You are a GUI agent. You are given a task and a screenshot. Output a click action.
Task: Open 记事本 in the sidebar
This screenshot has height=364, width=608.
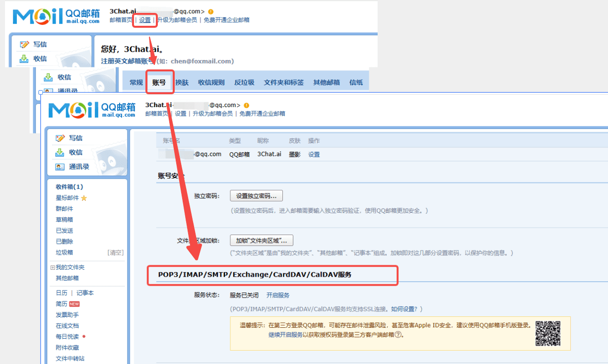point(85,293)
